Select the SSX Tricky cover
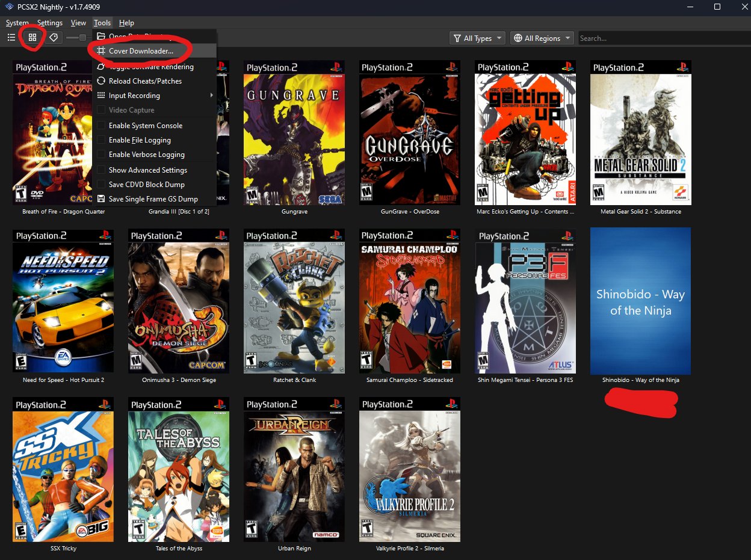 click(x=63, y=470)
